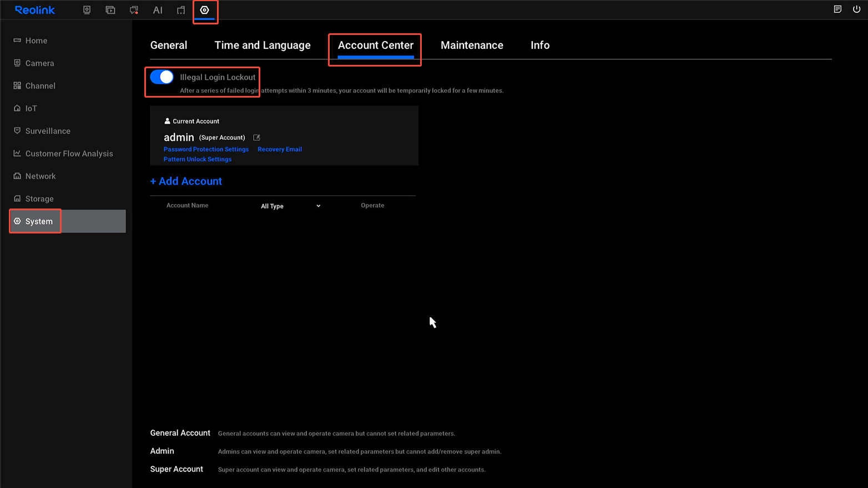Switch to the Time and Language tab
This screenshot has height=488, width=868.
(263, 45)
